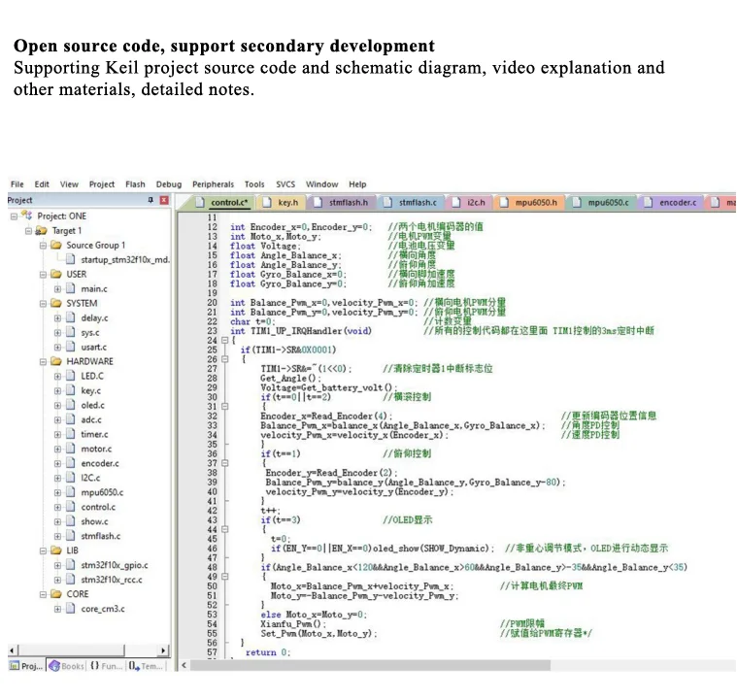Screen dimensions: 737x700
Task: Pin the Project panel with the pushpin icon
Action: [151, 200]
